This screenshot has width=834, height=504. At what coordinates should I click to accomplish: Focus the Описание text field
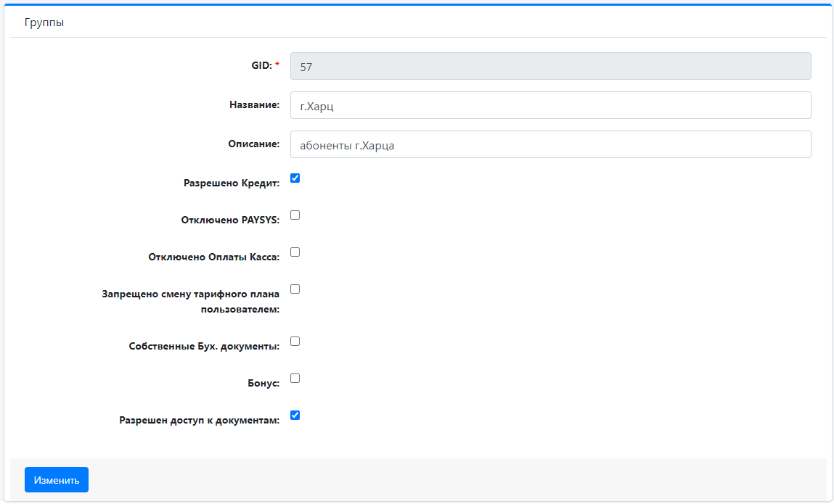click(550, 144)
